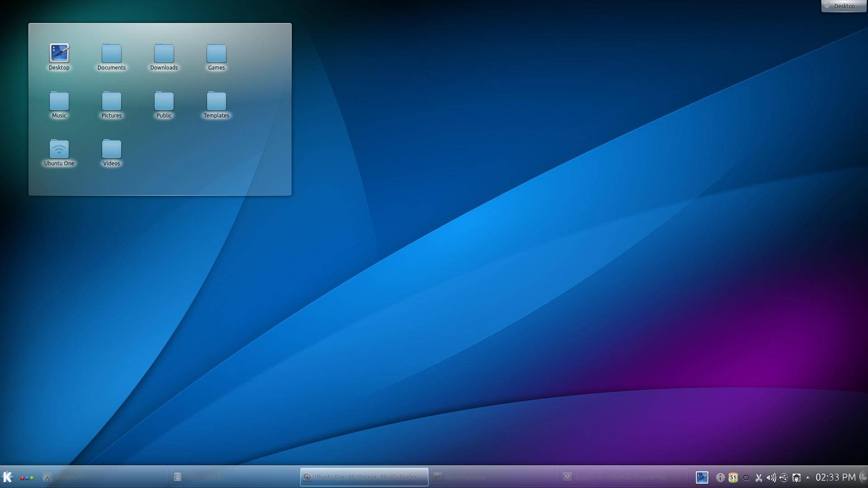The height and width of the screenshot is (488, 868).
Task: Open the volume speaker tray icon
Action: coord(771,478)
